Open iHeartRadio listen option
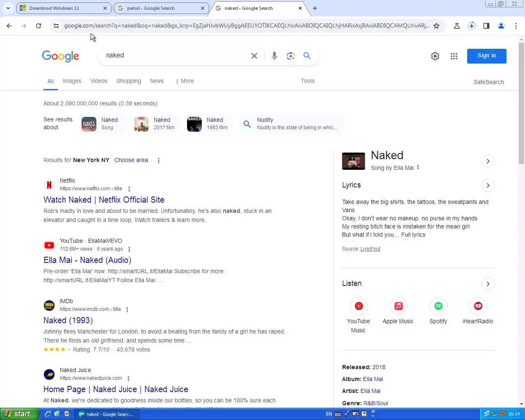This screenshot has width=525, height=420. [478, 311]
